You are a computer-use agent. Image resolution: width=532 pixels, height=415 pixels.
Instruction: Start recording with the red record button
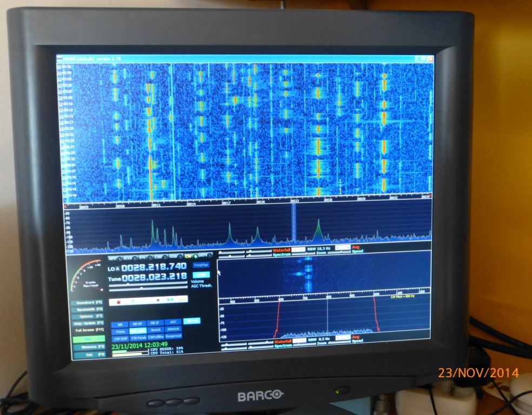coord(118,302)
